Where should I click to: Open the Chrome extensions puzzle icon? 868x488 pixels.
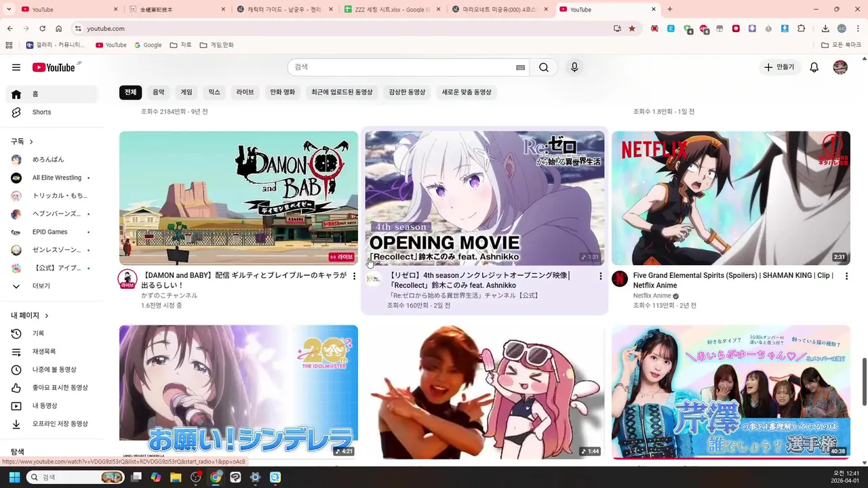801,28
